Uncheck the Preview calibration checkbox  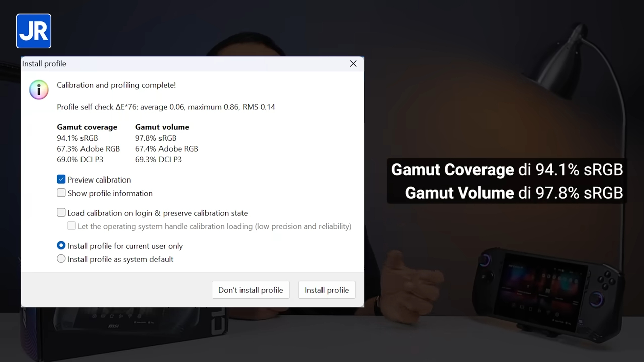[x=61, y=179]
